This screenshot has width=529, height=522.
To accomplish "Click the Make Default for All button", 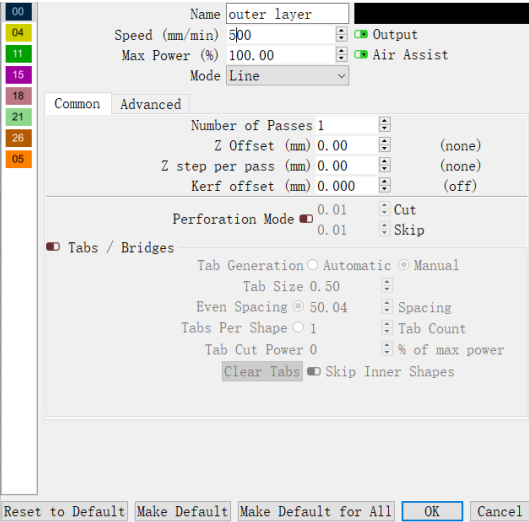I will (316, 511).
